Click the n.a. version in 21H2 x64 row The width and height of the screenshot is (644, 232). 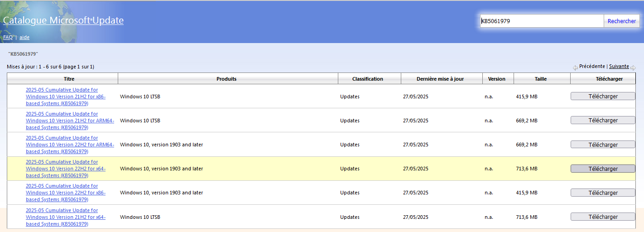489,217
